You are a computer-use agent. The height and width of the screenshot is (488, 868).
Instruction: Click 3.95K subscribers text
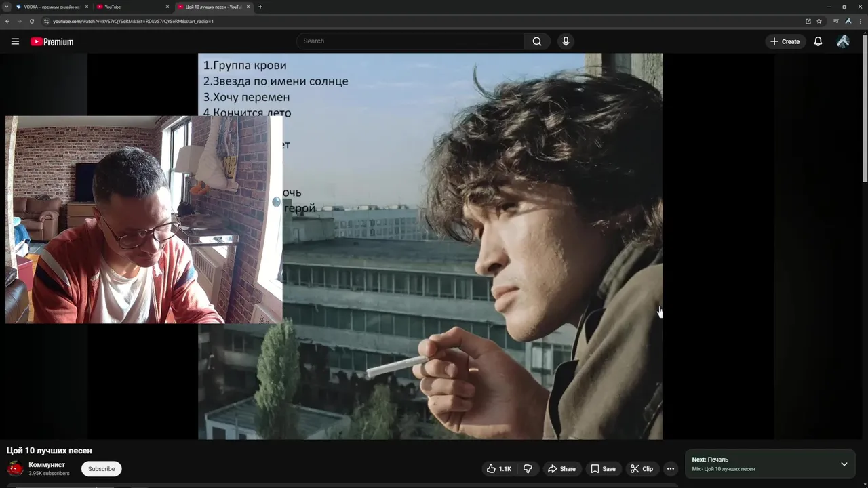(x=49, y=473)
